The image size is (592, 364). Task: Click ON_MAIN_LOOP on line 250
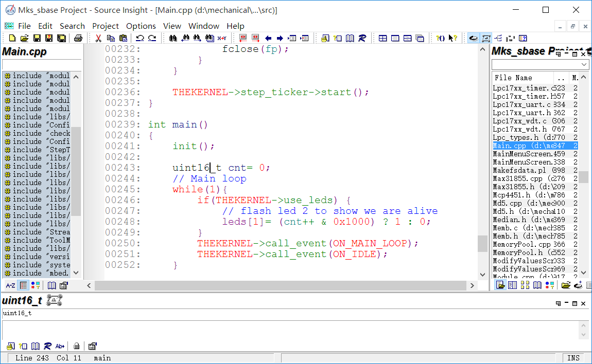pyautogui.click(x=370, y=243)
